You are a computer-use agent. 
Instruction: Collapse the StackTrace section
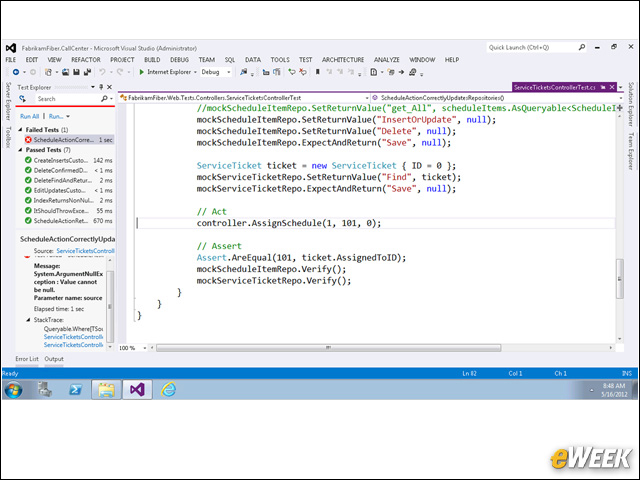click(28, 320)
